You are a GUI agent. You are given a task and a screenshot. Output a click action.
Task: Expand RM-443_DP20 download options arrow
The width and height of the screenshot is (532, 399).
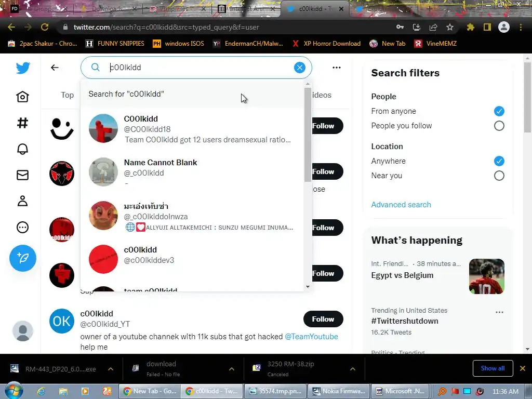tap(111, 369)
